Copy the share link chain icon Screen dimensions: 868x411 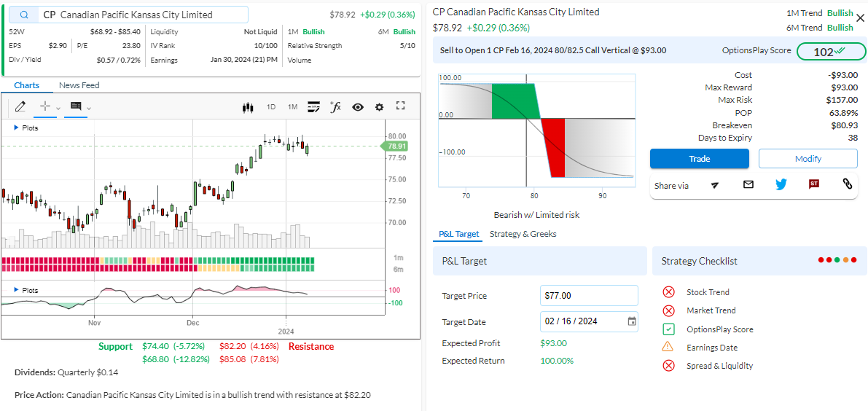(x=847, y=185)
